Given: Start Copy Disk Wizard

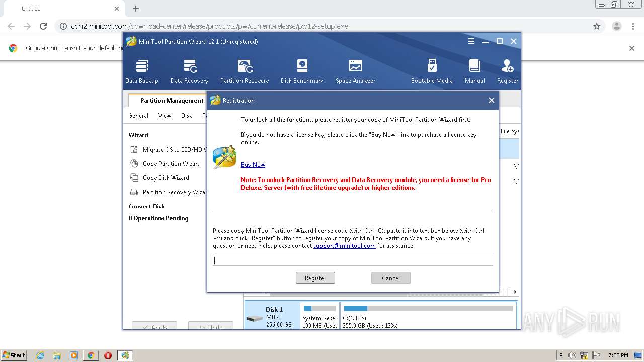Looking at the screenshot, I should click(159, 177).
